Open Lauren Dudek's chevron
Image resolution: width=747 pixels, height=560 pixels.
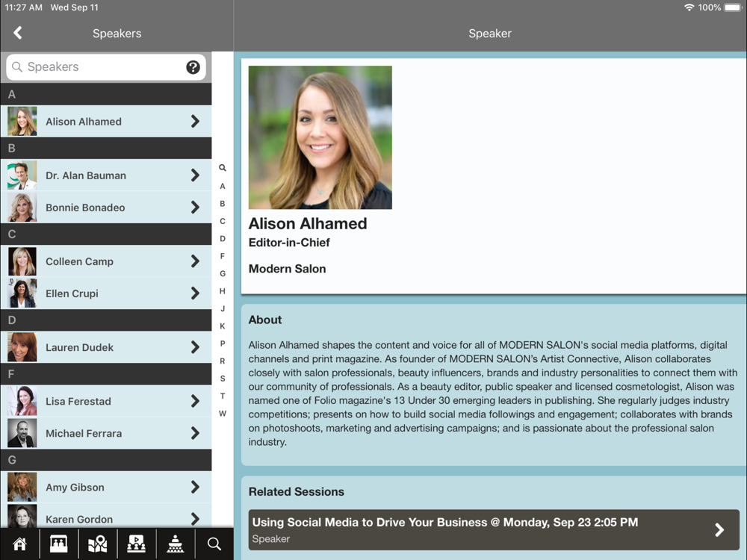click(195, 347)
